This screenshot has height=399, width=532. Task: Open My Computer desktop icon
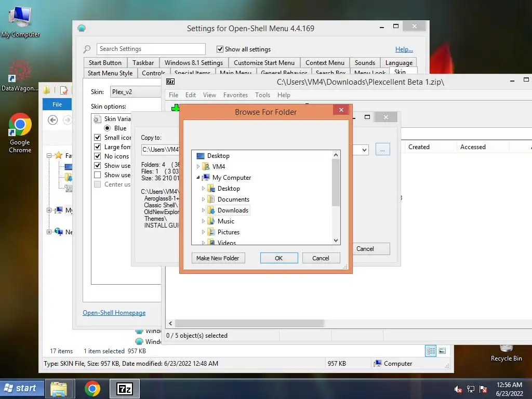pyautogui.click(x=20, y=22)
